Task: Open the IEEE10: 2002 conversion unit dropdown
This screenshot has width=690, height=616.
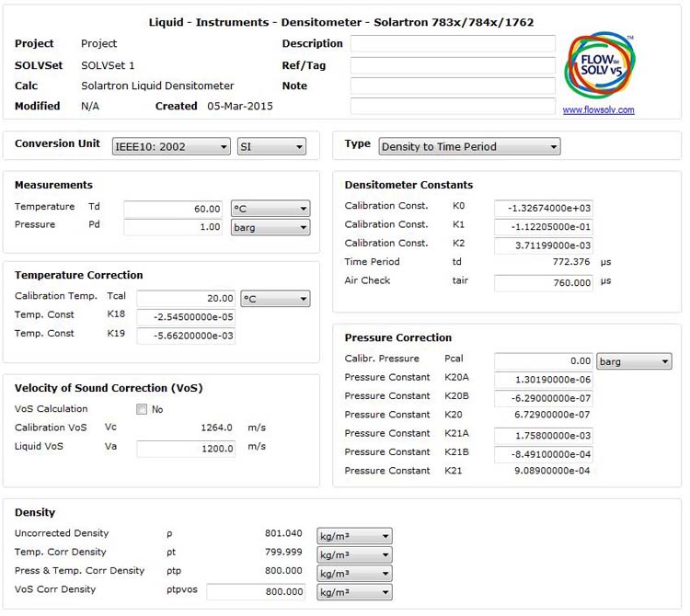Action: pyautogui.click(x=171, y=146)
